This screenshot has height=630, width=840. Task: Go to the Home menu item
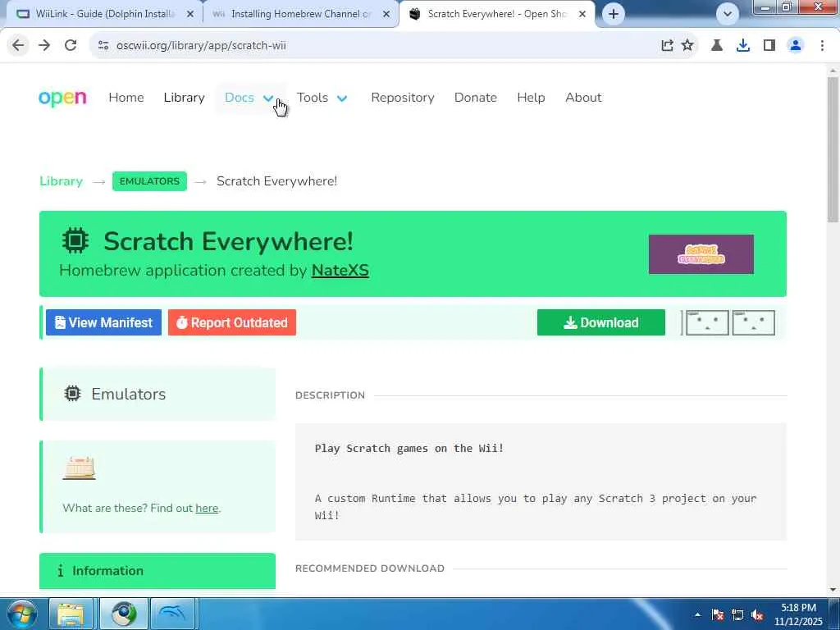(126, 98)
